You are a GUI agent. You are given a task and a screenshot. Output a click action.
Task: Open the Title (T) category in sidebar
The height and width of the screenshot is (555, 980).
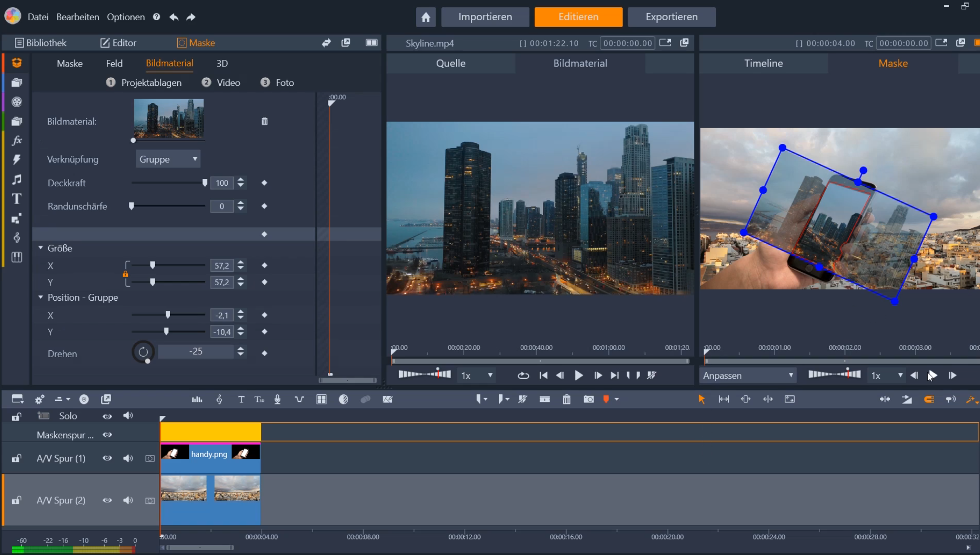pyautogui.click(x=16, y=199)
